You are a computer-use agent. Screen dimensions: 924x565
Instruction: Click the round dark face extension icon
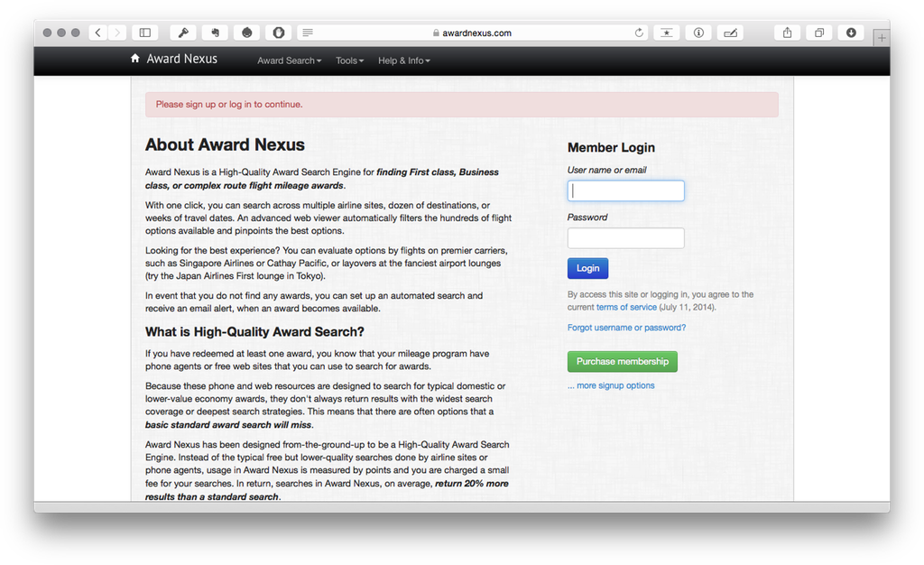247,33
